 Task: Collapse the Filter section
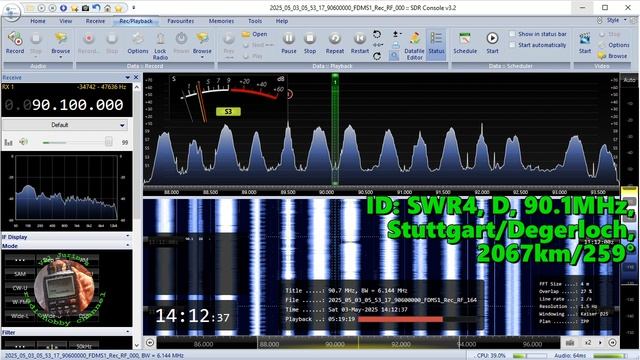[x=128, y=332]
